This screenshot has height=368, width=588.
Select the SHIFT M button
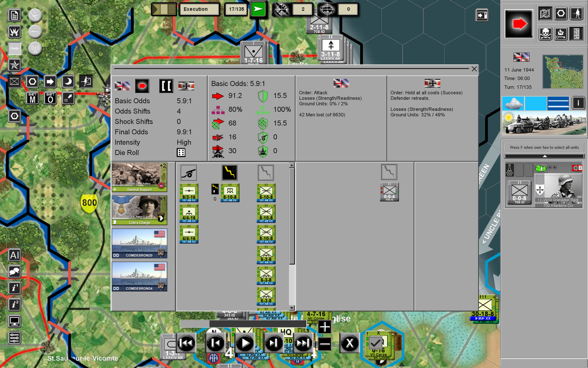point(32,98)
